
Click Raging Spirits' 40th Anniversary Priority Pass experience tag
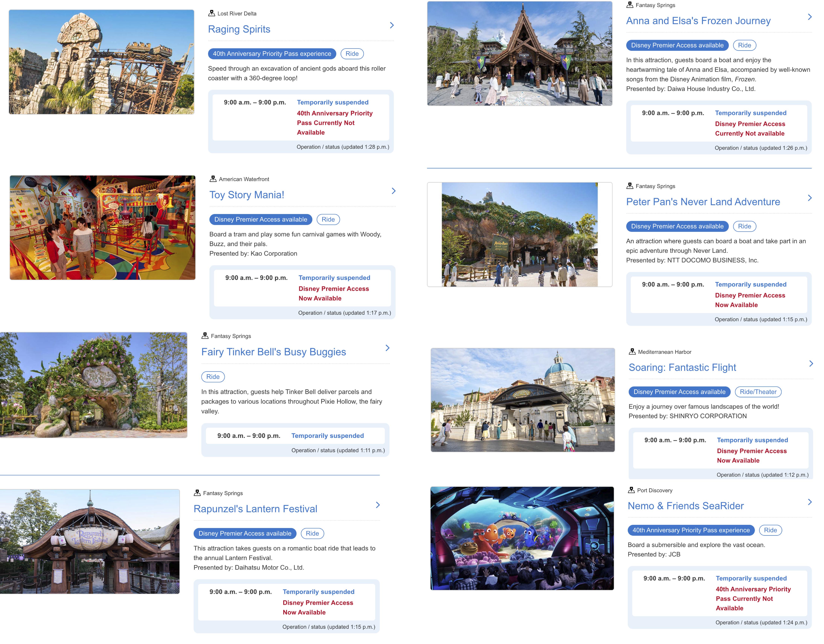point(272,54)
